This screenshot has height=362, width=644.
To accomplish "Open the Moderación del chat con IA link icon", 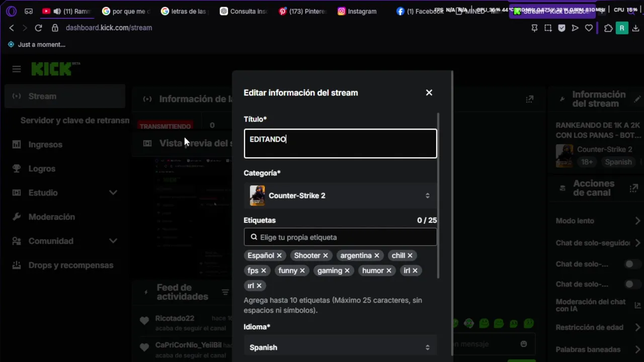I will [638, 305].
